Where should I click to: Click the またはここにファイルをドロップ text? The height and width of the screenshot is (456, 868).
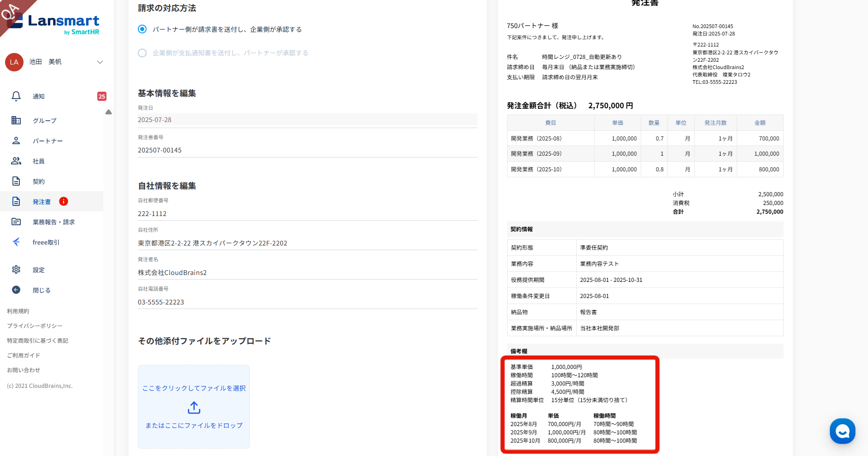[x=194, y=426]
